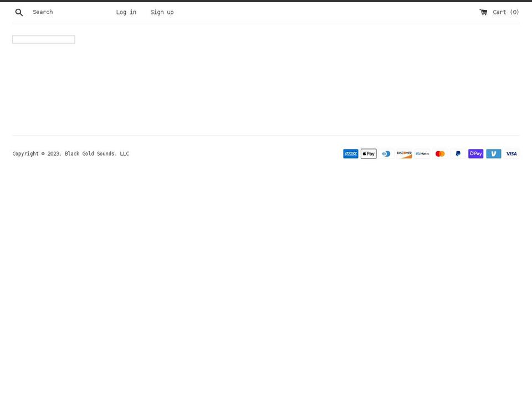Viewport: 532px width, 399px height.
Task: Click the American Express payment icon
Action: (x=350, y=154)
